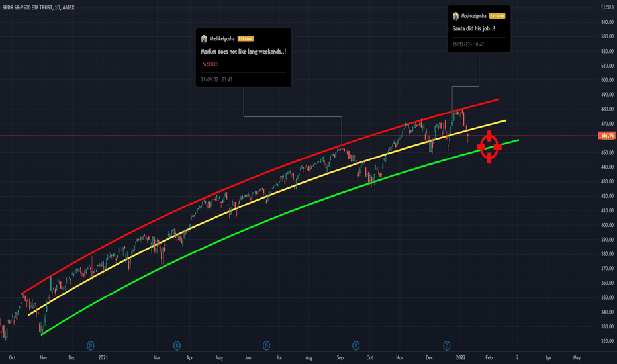Screen dimensions: 617x364
Task: Click the 450.00 price axis label
Action: tap(607, 153)
